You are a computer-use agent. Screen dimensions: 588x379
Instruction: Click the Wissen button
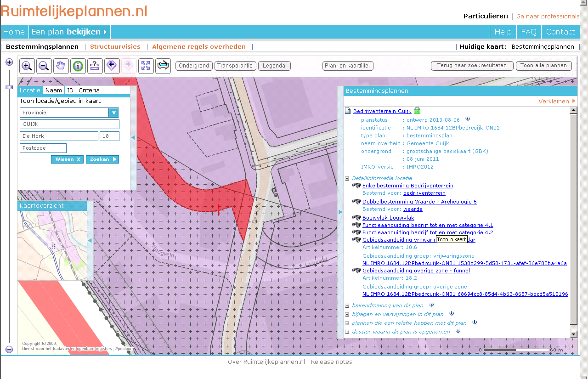click(67, 159)
